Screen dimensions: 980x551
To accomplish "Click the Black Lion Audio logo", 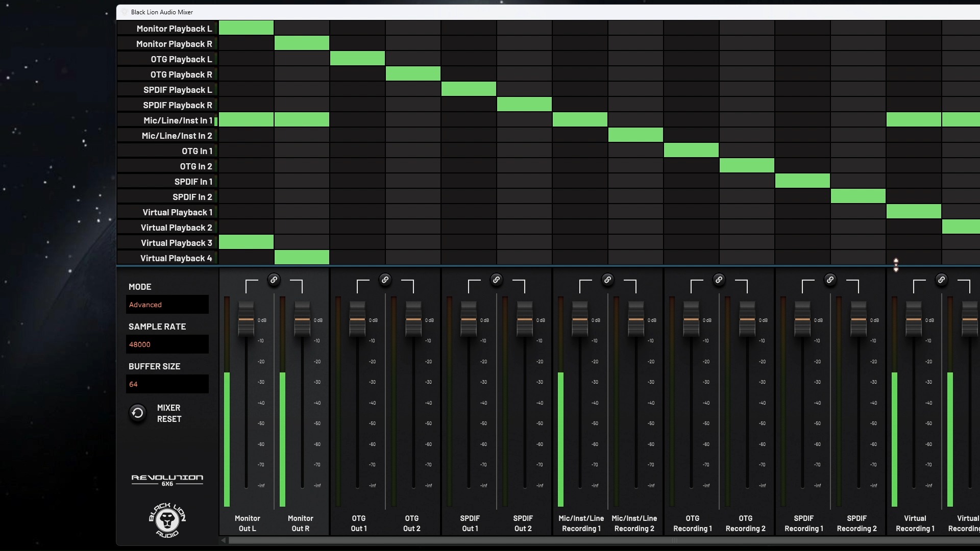I will [x=167, y=520].
